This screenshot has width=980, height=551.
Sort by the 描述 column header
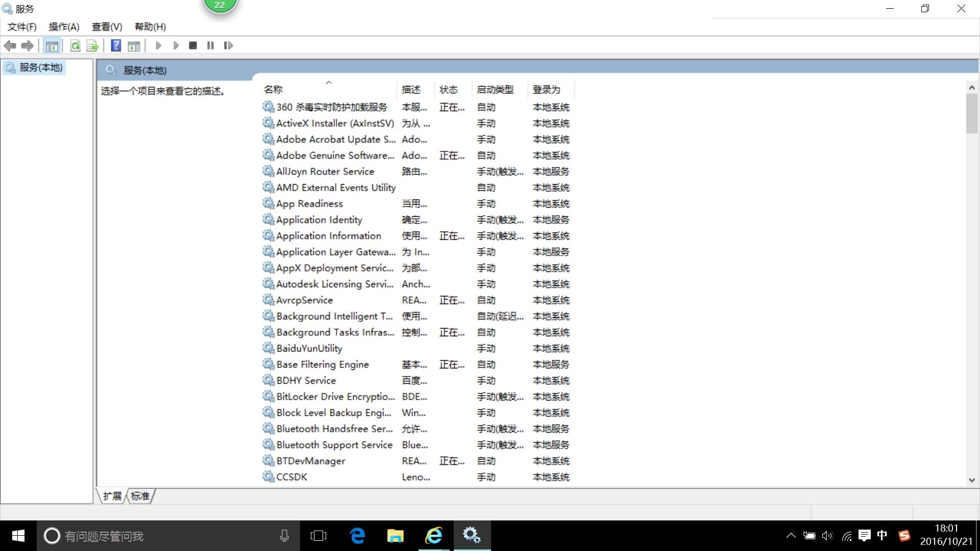tap(416, 89)
